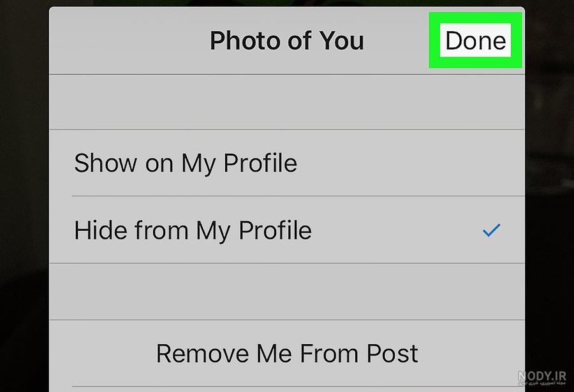This screenshot has width=574, height=392.
Task: Select Hide from My Profile option
Action: [x=286, y=230]
